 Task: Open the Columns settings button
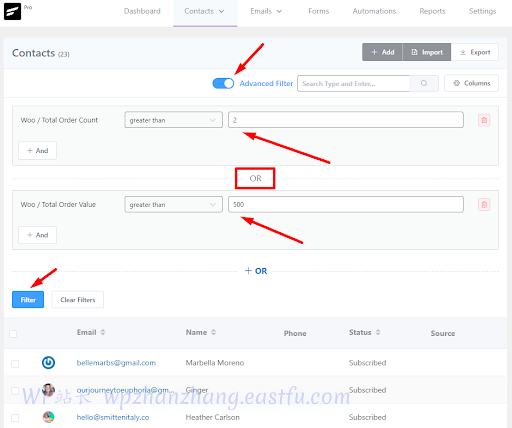tap(471, 83)
